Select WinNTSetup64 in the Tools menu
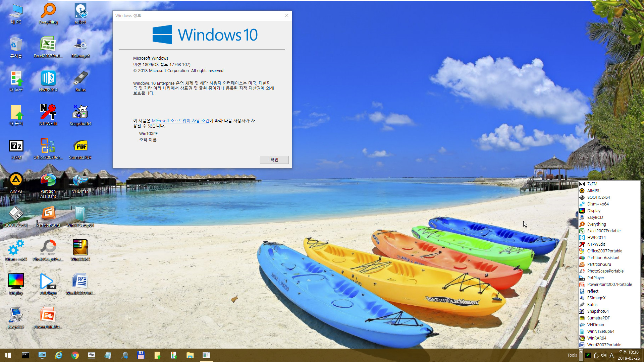 click(x=609, y=331)
